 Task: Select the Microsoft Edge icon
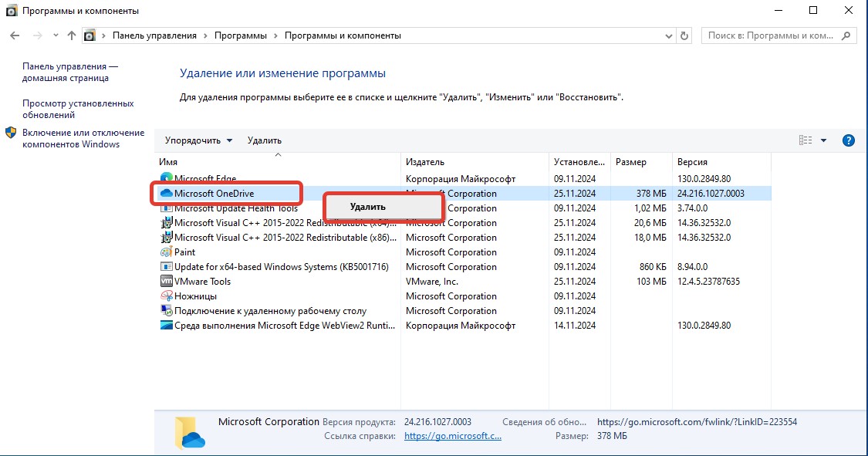(166, 178)
